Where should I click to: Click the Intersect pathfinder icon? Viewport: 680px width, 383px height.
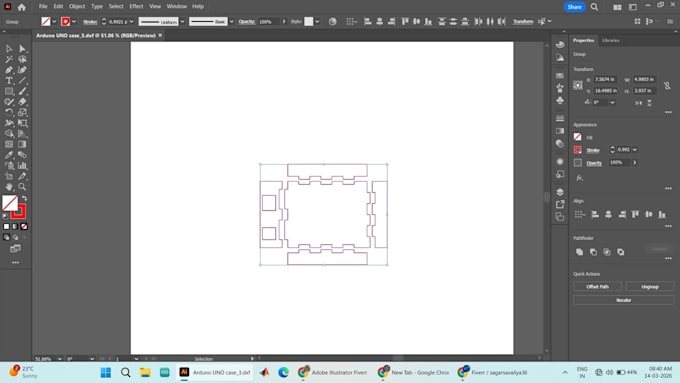[x=607, y=252]
